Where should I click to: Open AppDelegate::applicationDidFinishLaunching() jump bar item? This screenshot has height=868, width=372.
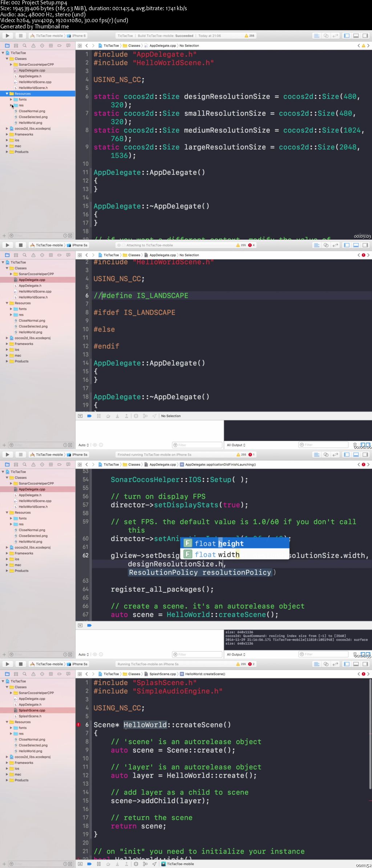coord(218,464)
